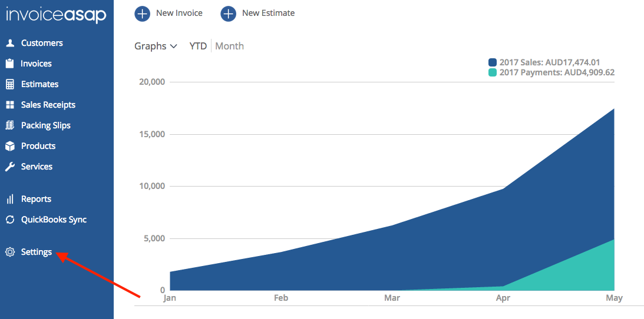Click the 2017 Payments legend color swatch
The image size is (644, 319).
493,72
